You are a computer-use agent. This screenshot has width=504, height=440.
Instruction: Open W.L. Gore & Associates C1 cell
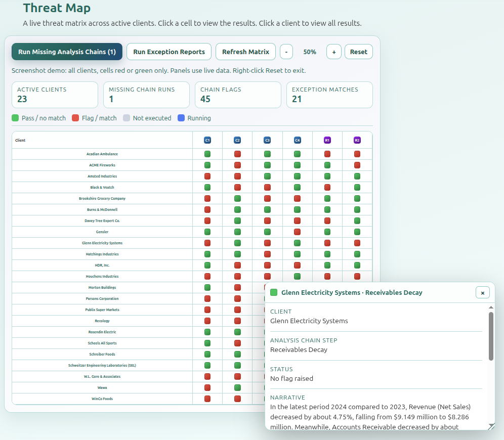tap(207, 377)
